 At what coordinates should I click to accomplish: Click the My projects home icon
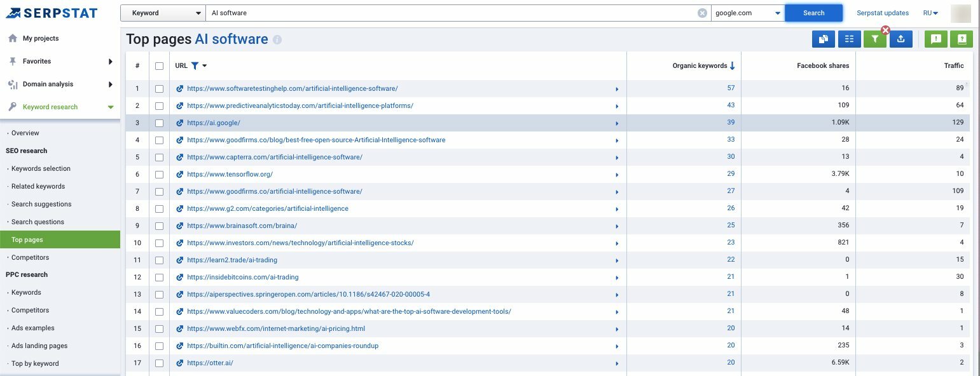13,38
